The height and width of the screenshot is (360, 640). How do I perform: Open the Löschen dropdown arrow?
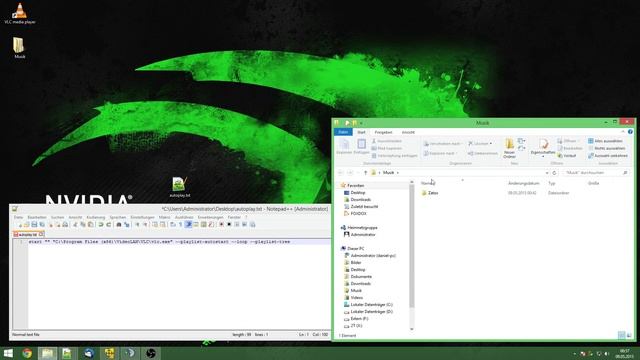491,144
